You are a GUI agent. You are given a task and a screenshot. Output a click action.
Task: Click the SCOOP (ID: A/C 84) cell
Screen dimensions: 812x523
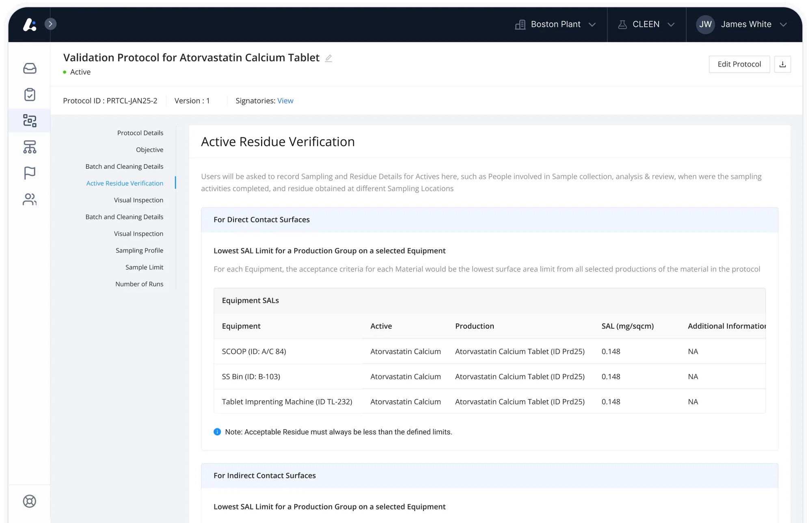pos(254,352)
